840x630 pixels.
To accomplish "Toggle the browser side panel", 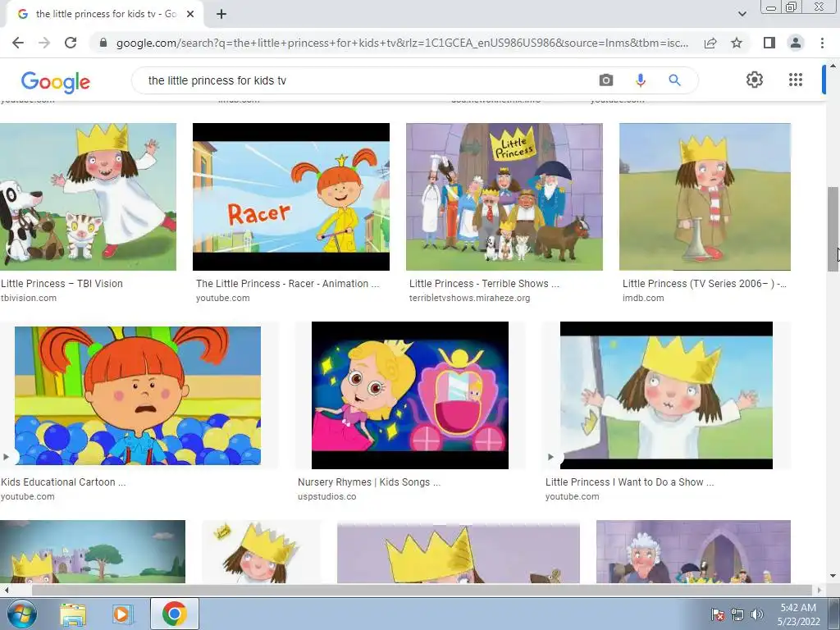I will tap(769, 43).
